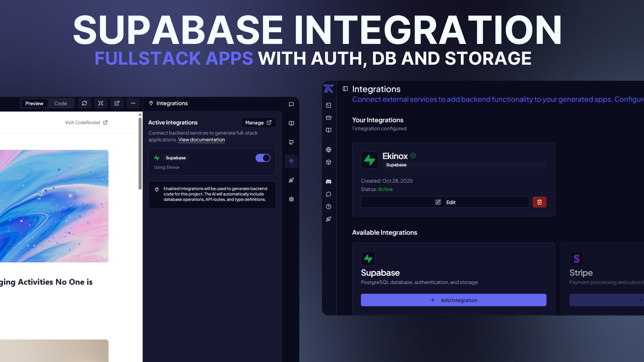The width and height of the screenshot is (644, 362).
Task: Open the terminal panel icon
Action: tap(328, 105)
